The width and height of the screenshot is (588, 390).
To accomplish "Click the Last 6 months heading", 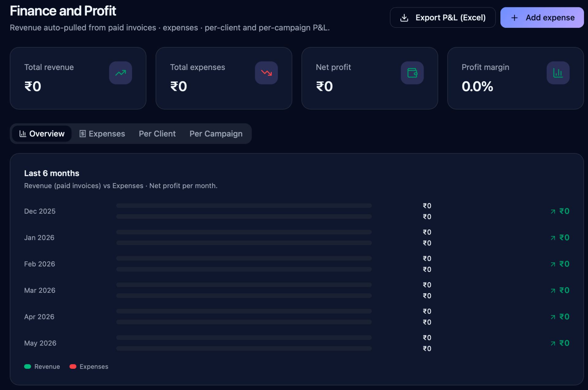I will pyautogui.click(x=52, y=173).
